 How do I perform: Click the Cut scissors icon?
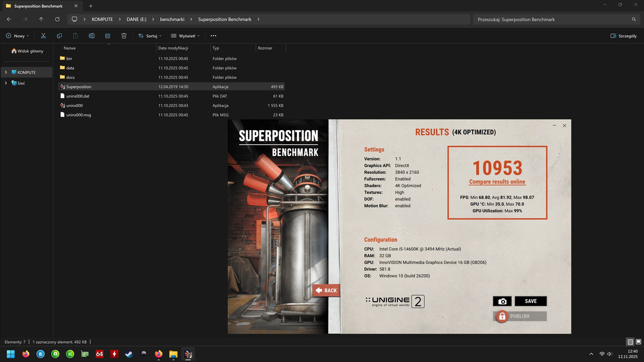point(43,36)
